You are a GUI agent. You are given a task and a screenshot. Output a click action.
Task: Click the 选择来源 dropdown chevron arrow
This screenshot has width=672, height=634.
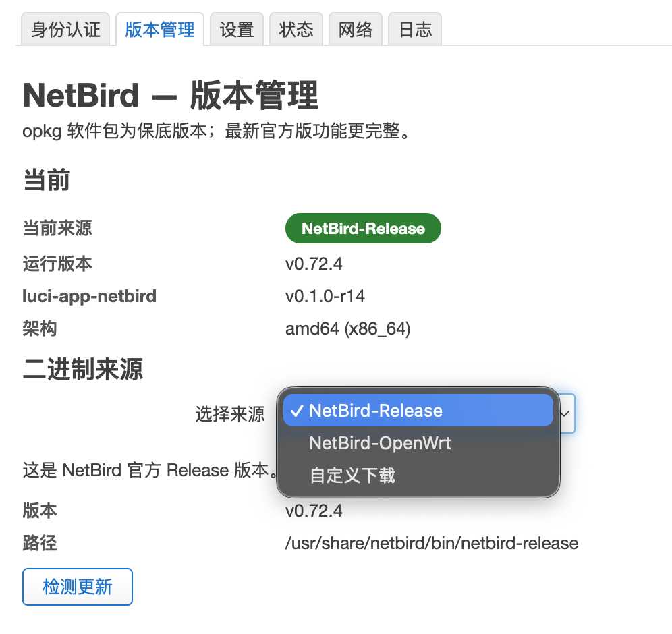tap(565, 413)
